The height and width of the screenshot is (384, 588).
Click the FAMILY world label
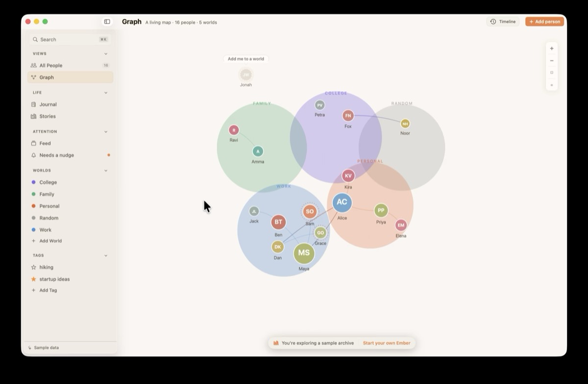[262, 103]
